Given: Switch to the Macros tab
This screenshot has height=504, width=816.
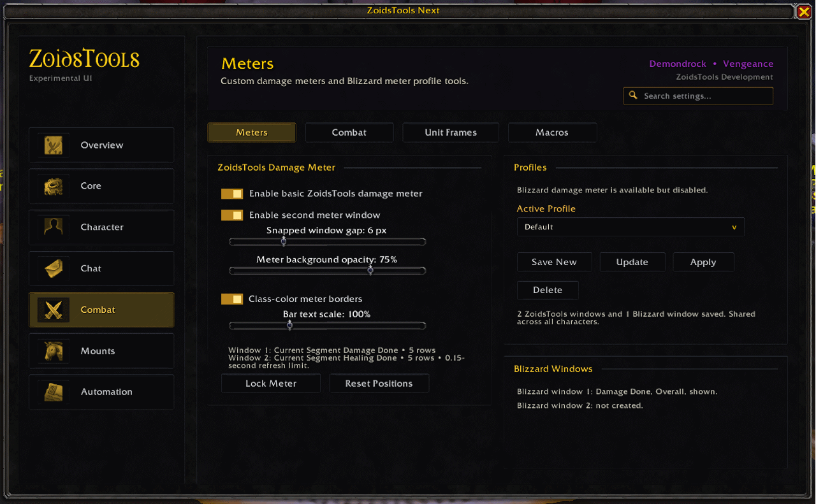Looking at the screenshot, I should tap(552, 133).
